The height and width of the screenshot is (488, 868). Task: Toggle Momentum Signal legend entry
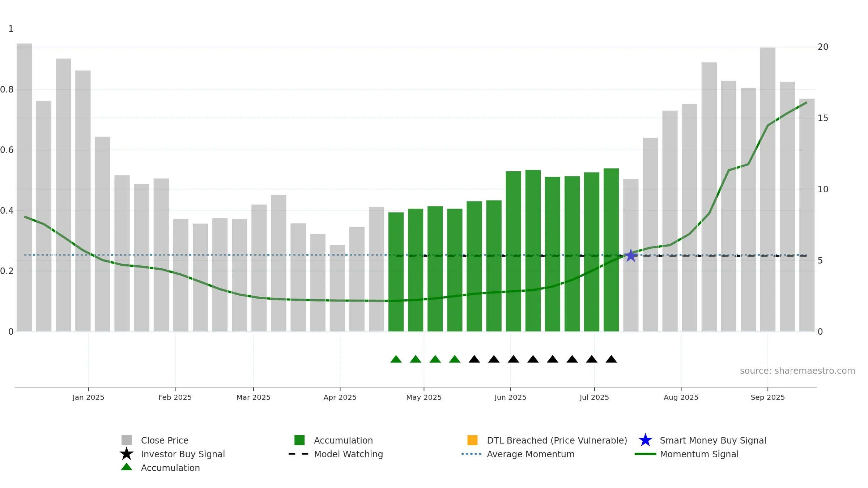[686, 454]
